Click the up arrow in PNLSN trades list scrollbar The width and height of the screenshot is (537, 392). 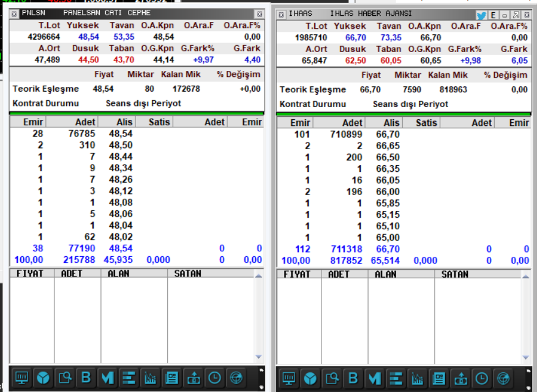click(x=259, y=276)
